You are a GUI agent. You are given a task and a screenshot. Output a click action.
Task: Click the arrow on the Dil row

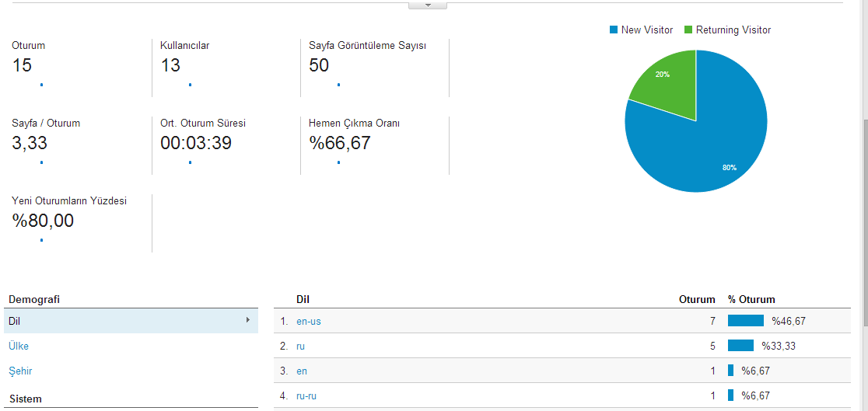[x=247, y=320]
